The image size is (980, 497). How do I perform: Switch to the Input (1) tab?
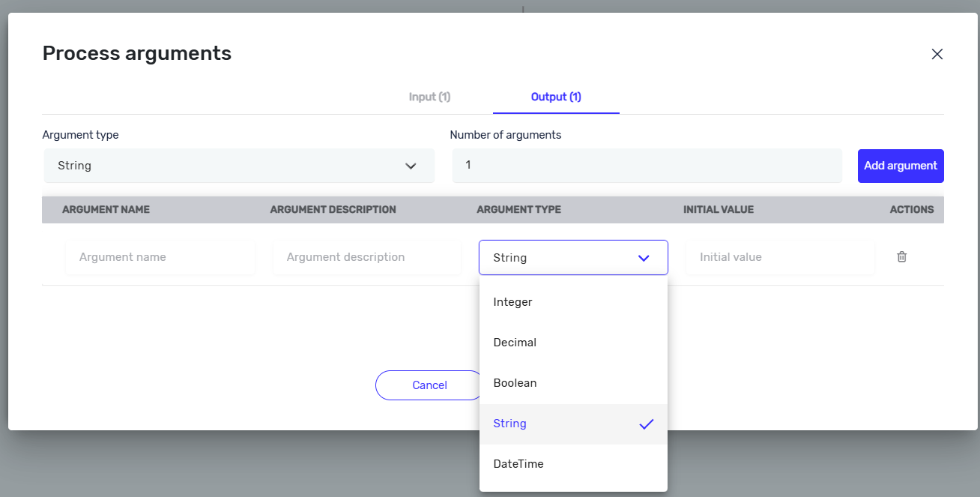pos(429,97)
